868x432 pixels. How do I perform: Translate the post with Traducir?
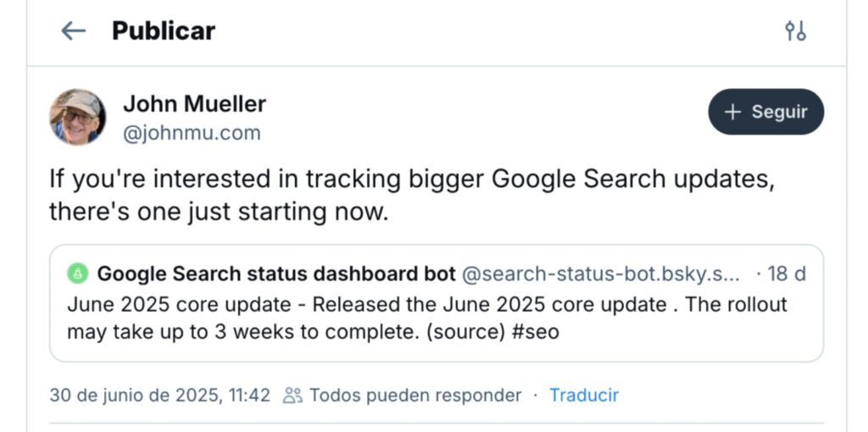[584, 396]
